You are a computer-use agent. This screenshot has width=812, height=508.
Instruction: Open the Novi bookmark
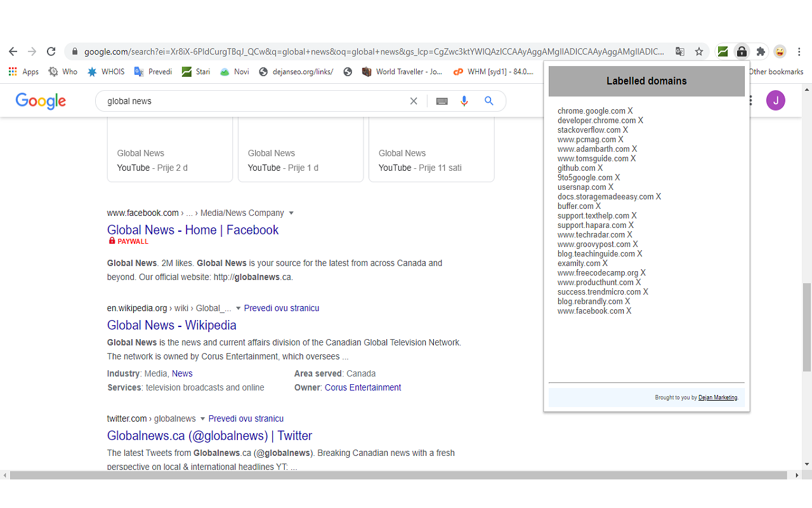(x=234, y=72)
